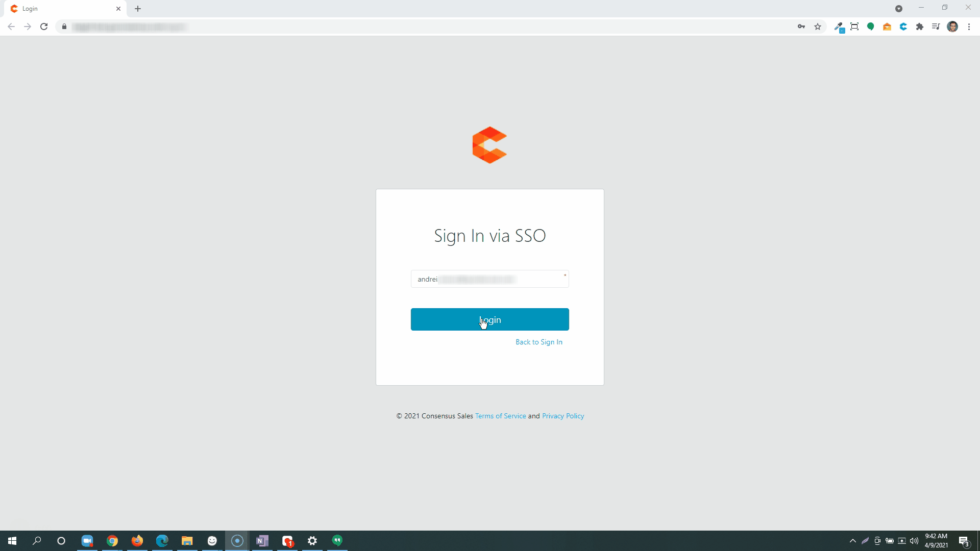
Task: Toggle site security lock icon
Action: 65,27
